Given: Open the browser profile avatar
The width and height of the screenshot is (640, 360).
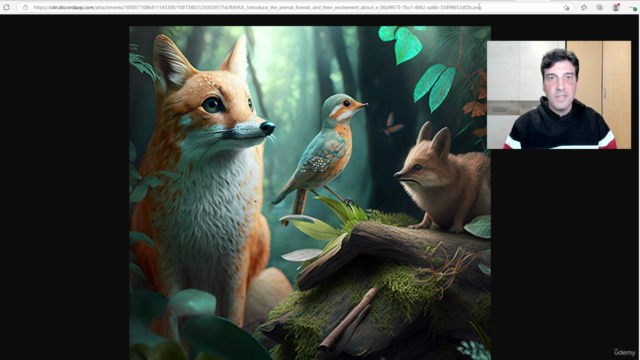Looking at the screenshot, I should [616, 7].
